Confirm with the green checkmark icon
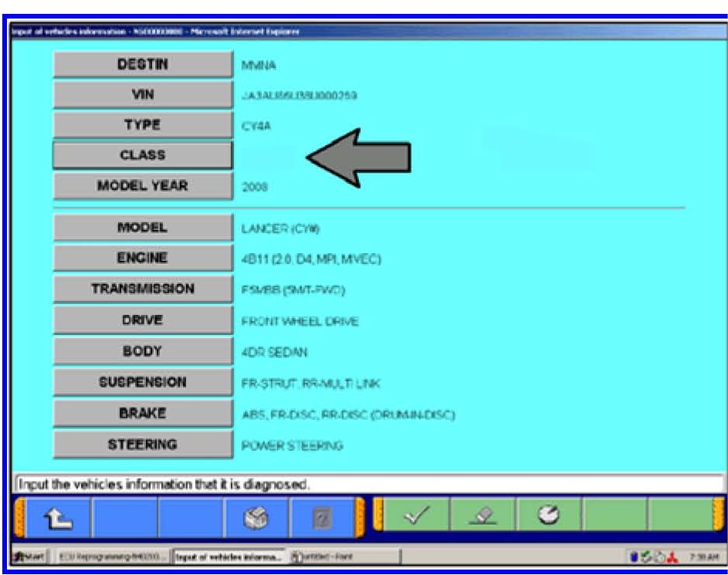 coord(416,515)
